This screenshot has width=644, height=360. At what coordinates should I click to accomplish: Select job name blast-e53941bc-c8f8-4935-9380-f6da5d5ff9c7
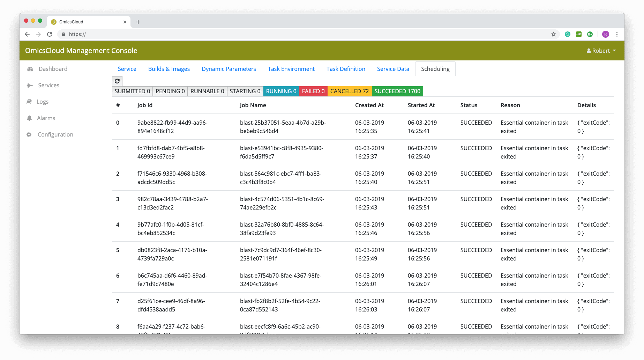[x=282, y=153]
